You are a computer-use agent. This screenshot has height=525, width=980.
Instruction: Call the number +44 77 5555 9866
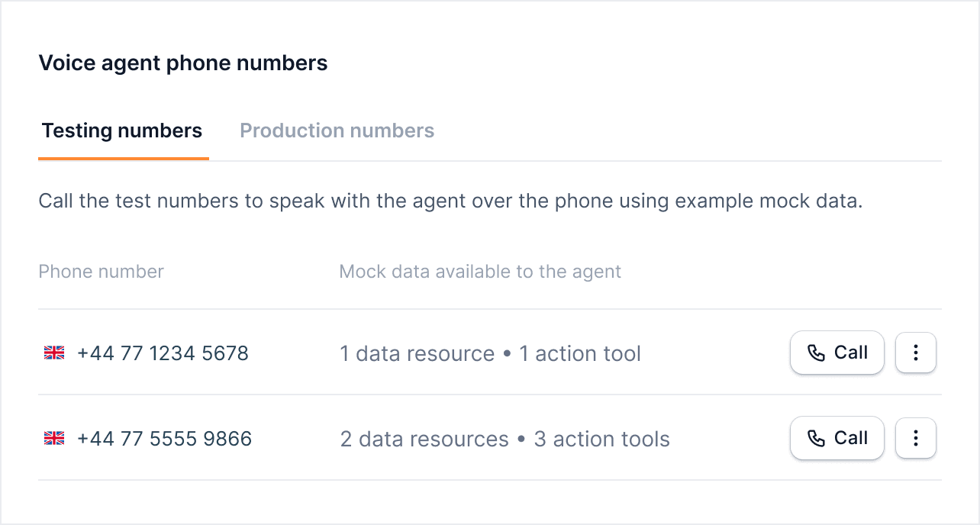[x=837, y=438]
